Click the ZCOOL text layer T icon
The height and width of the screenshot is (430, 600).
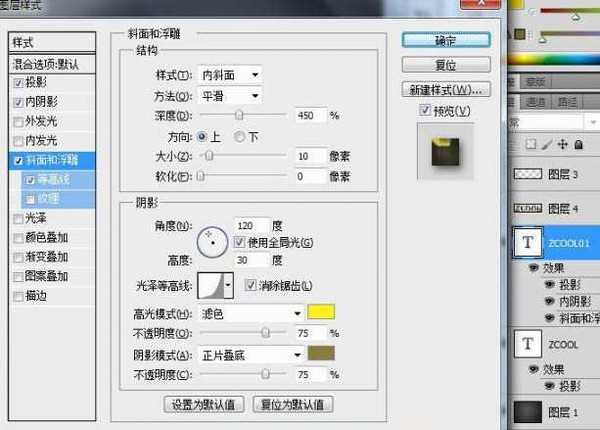(x=527, y=344)
